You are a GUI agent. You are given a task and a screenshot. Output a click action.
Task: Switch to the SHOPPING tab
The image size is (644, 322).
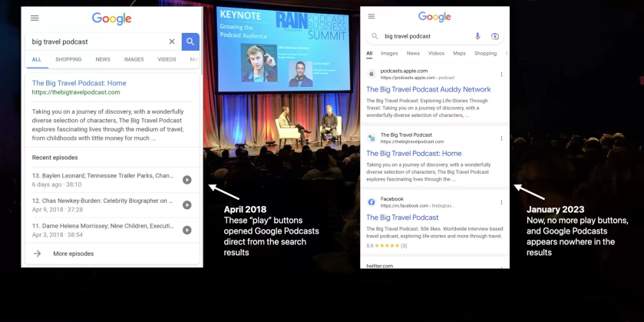[x=68, y=60]
